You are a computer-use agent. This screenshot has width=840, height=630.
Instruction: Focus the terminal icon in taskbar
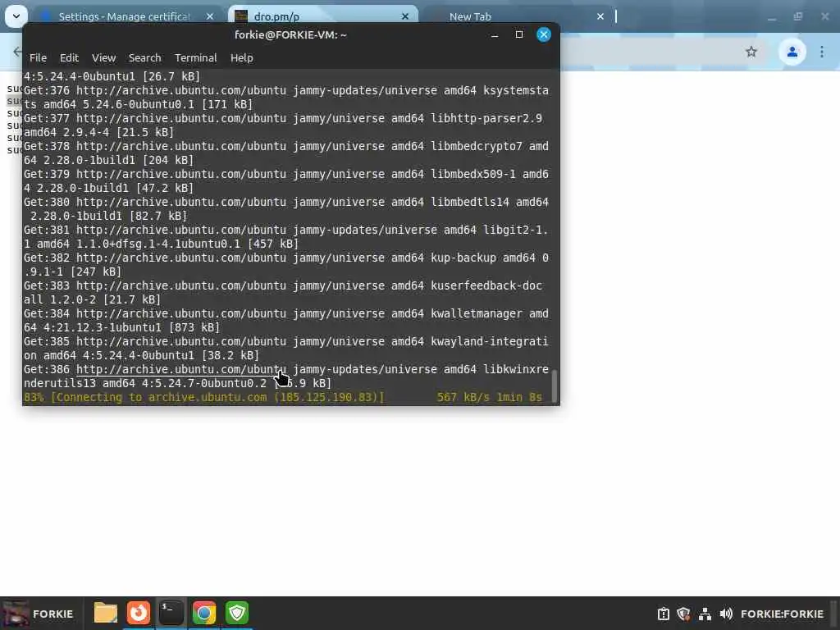(171, 613)
